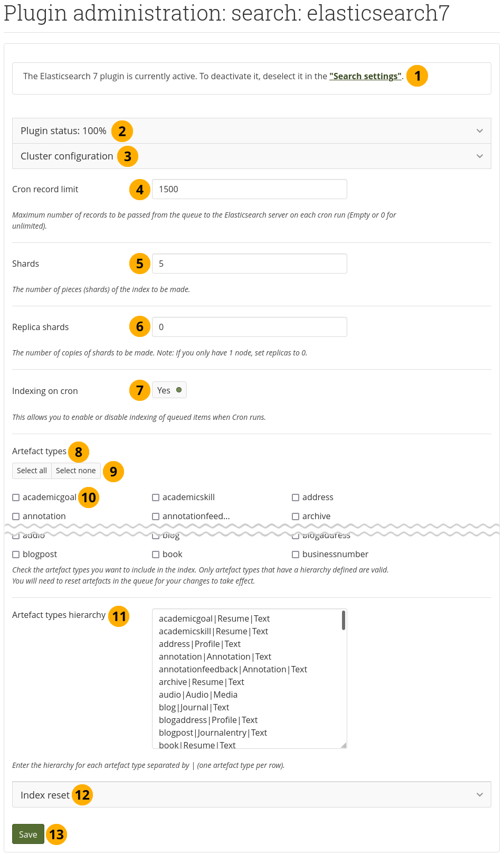Check the academicgoal artefact type
Screen dimensions: 504x854
point(16,498)
